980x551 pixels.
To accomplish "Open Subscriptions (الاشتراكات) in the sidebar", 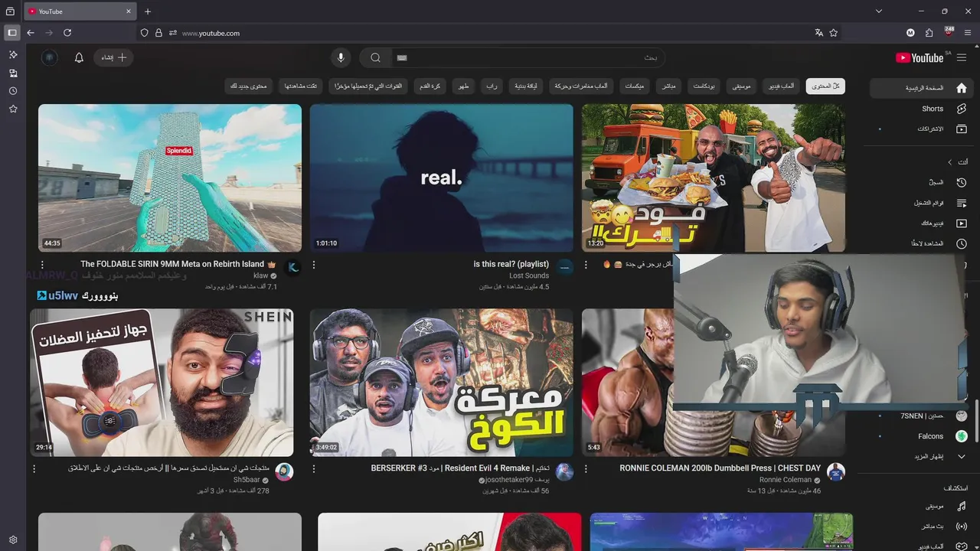I will pos(922,129).
